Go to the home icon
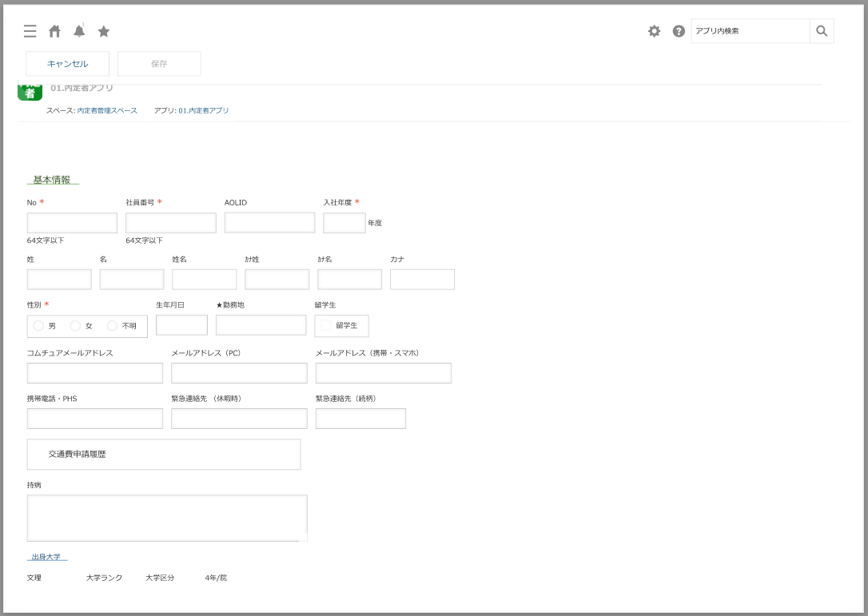 pyautogui.click(x=54, y=31)
